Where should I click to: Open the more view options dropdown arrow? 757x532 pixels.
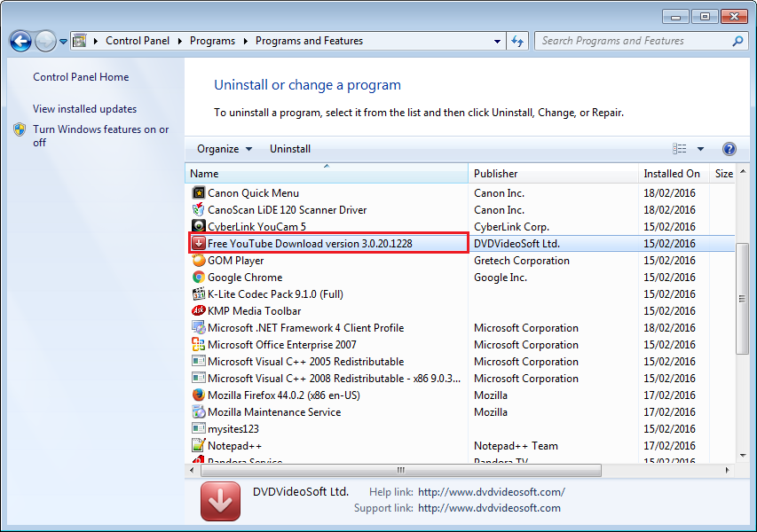coord(700,149)
